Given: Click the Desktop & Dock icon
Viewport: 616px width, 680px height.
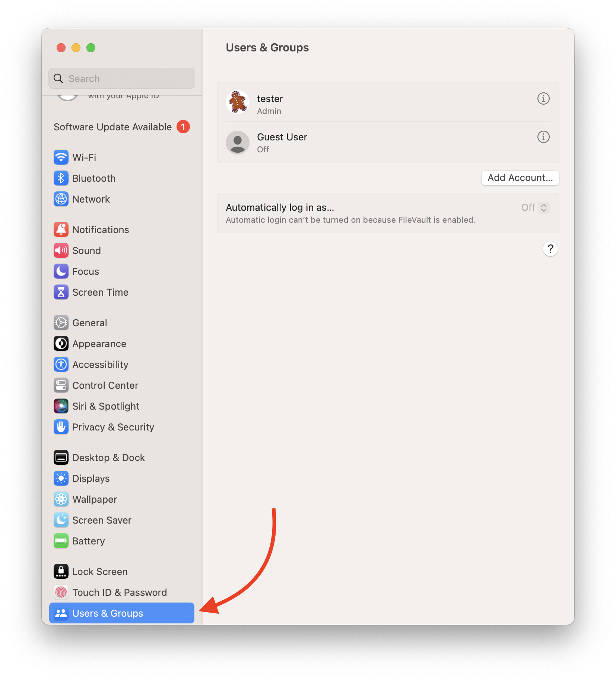Looking at the screenshot, I should (61, 457).
